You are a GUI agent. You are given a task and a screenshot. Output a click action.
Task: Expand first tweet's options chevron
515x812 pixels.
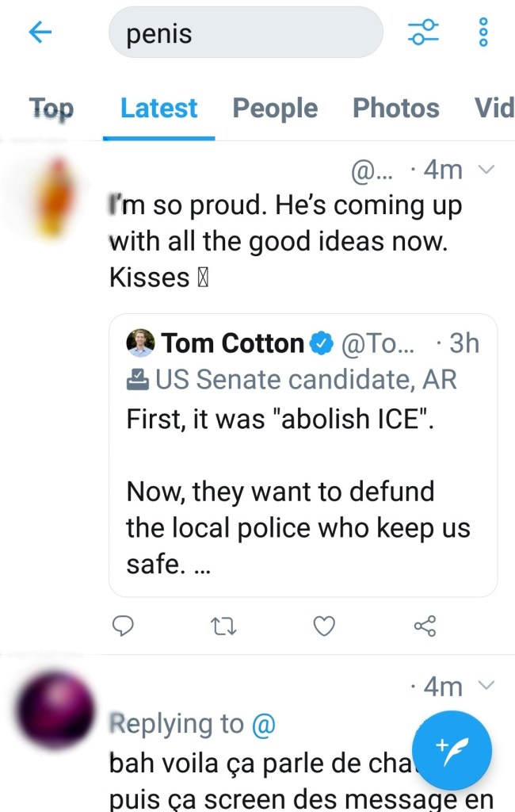pos(487,169)
